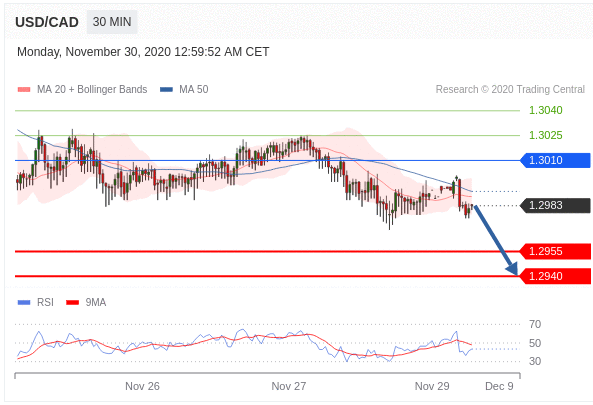Click the red 9MA legend swatch
Viewport: 593px width, 405px height.
73,303
